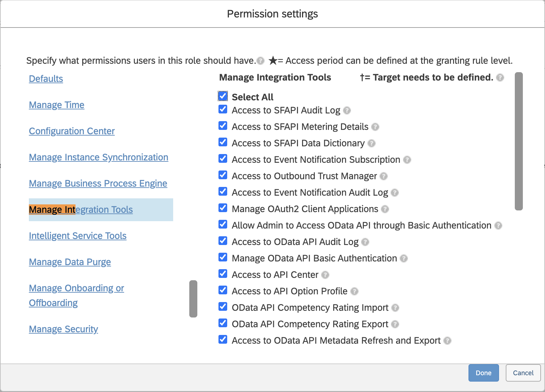Toggle Access to SFAPI Data Dictionary checkbox
Image resolution: width=545 pixels, height=392 pixels.
[x=223, y=142]
